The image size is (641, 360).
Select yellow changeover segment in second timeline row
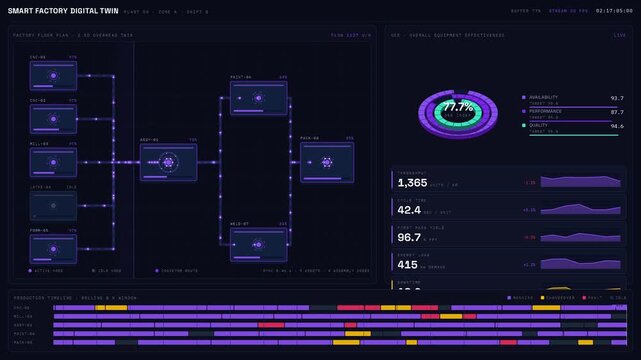click(451, 316)
